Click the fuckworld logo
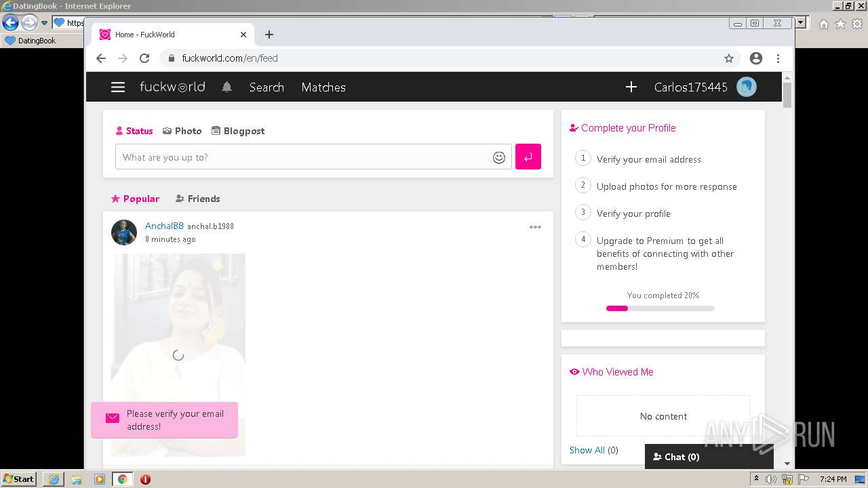 pyautogui.click(x=172, y=87)
